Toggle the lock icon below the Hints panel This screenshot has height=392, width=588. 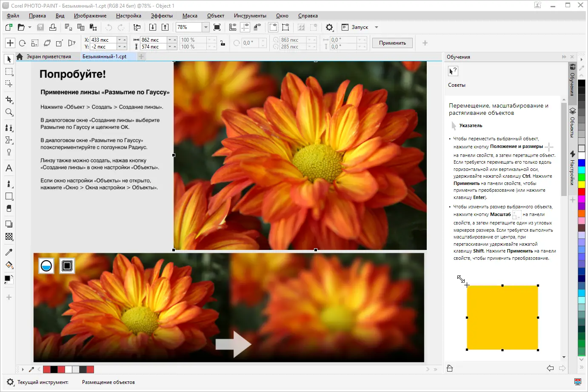point(450,368)
